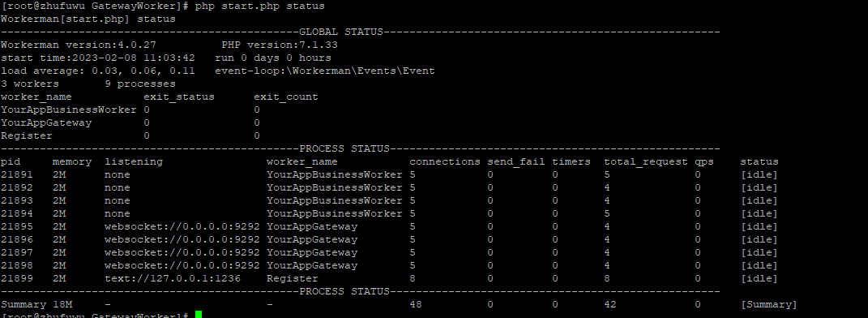Click the total_request column header

pos(646,161)
